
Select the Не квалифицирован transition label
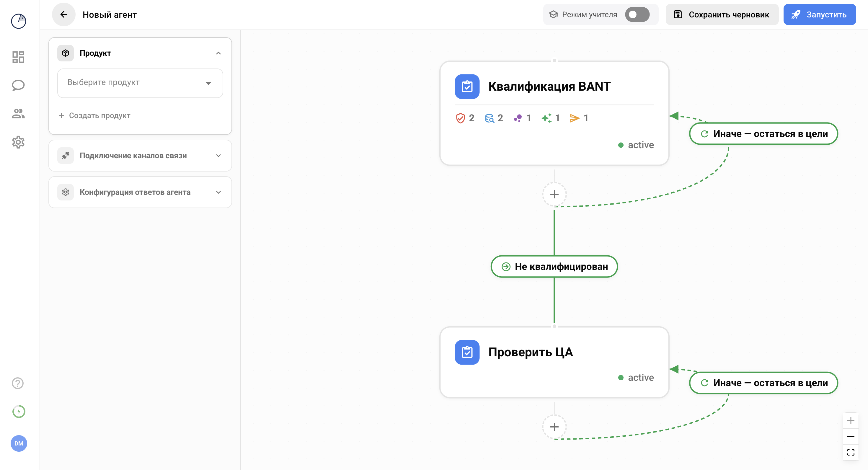554,267
